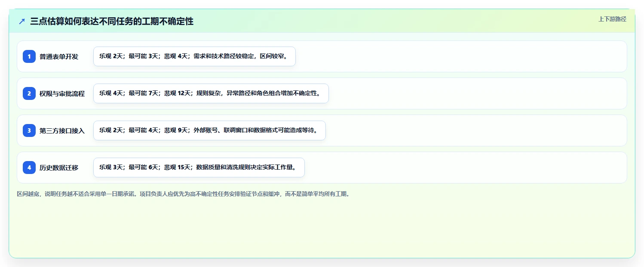The width and height of the screenshot is (644, 267).
Task: Click the 普通表单开发 label
Action: (59, 56)
